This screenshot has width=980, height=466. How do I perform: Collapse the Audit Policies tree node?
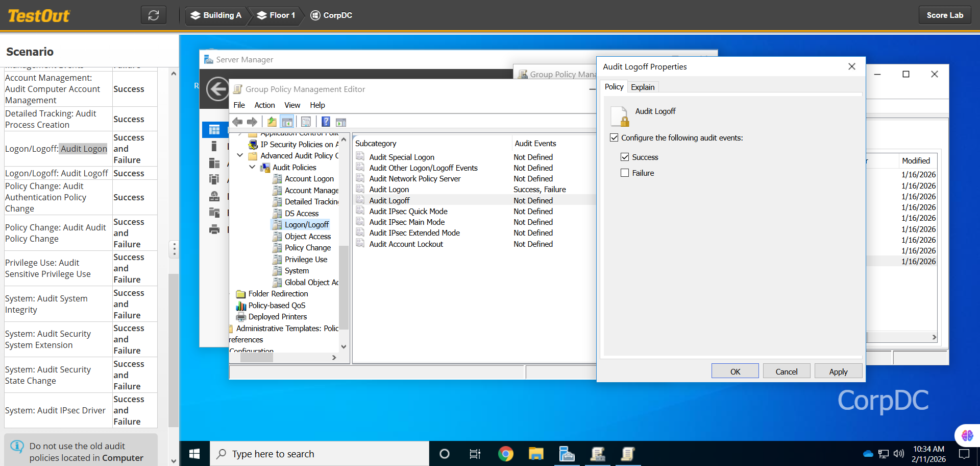(x=252, y=167)
